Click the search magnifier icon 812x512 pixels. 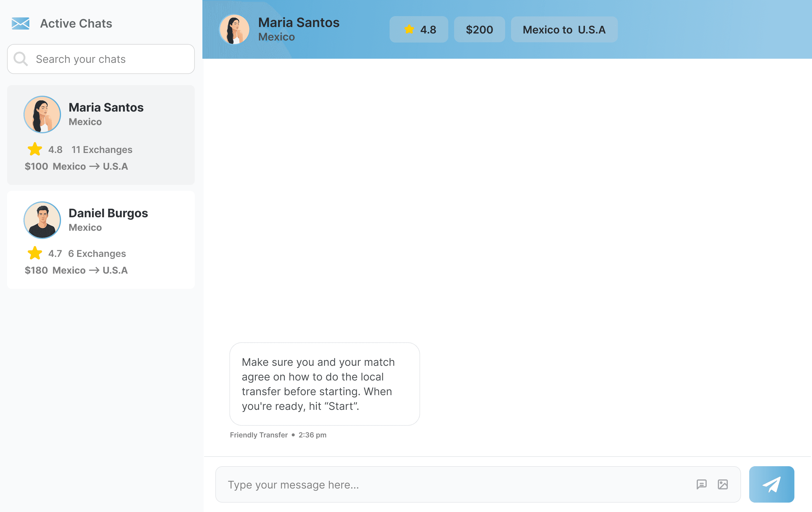coord(21,59)
